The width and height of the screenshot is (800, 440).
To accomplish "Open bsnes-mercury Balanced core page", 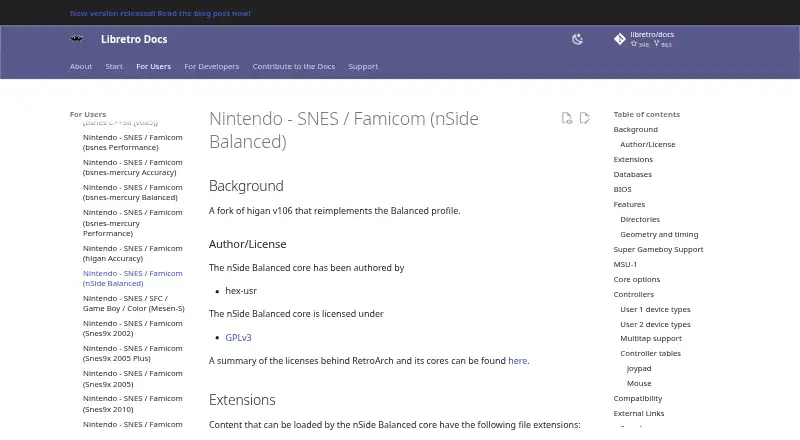I will pos(133,192).
